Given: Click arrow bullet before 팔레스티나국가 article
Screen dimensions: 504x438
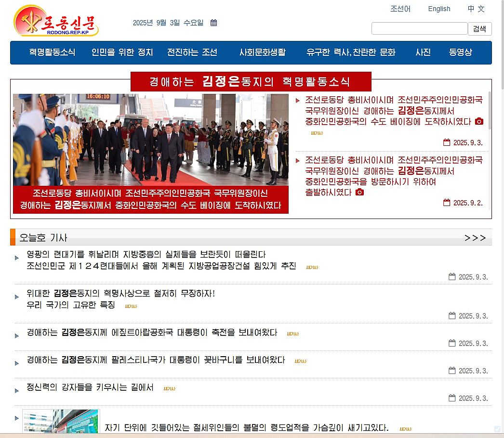Looking at the screenshot, I should (x=17, y=363).
